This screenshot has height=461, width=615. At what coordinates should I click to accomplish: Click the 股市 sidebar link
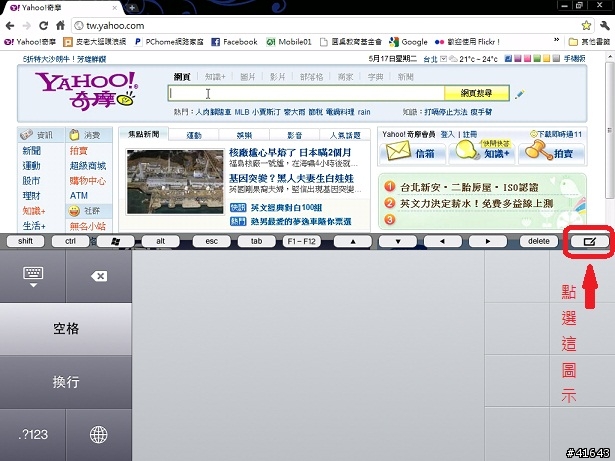31,181
